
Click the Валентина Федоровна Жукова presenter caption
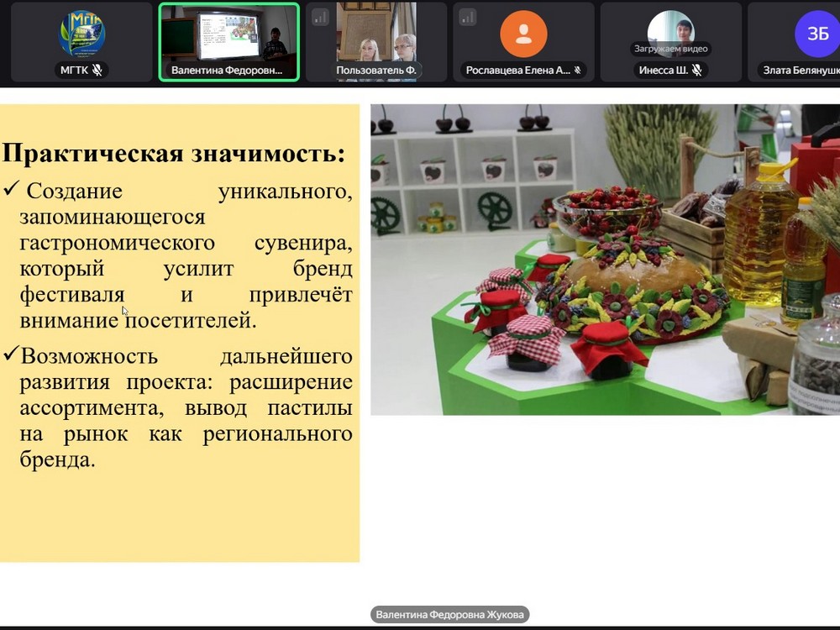pyautogui.click(x=449, y=615)
